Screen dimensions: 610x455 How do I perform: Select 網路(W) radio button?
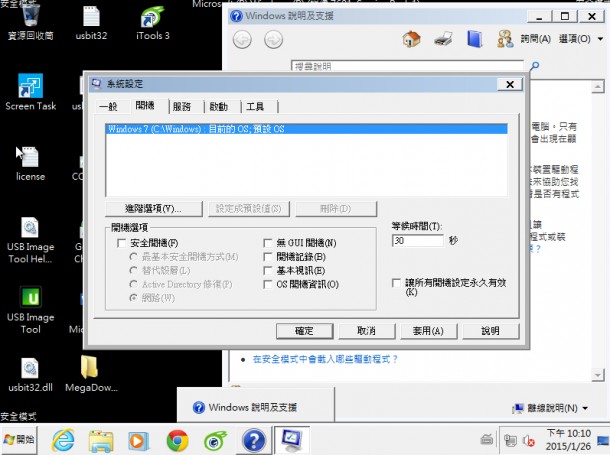click(x=133, y=298)
